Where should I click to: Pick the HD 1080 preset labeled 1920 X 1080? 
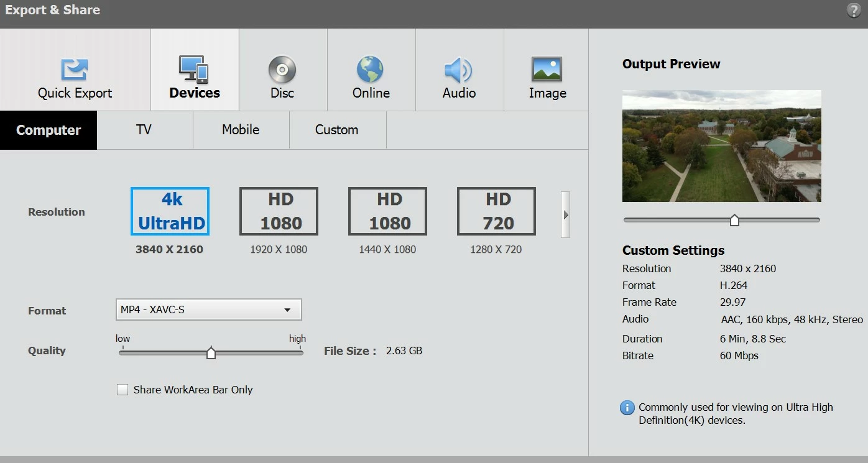(279, 211)
